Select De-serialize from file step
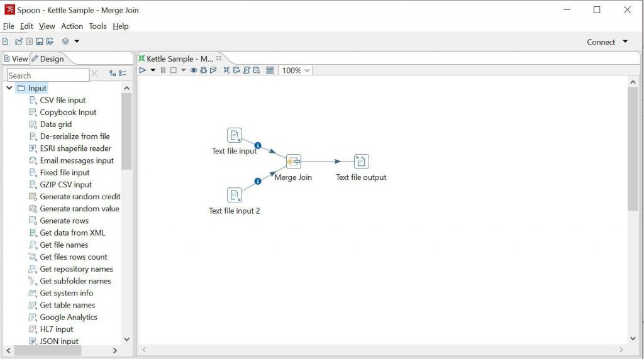644x359 pixels. [75, 136]
